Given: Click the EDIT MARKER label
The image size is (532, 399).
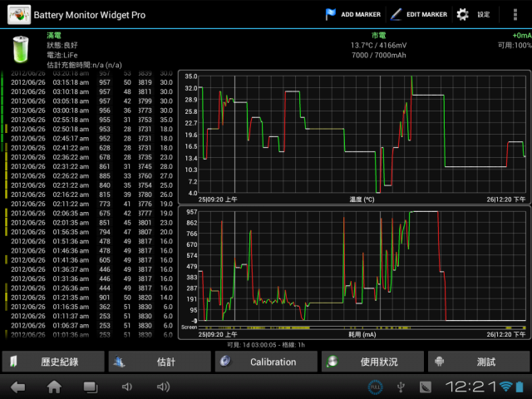Looking at the screenshot, I should point(426,15).
